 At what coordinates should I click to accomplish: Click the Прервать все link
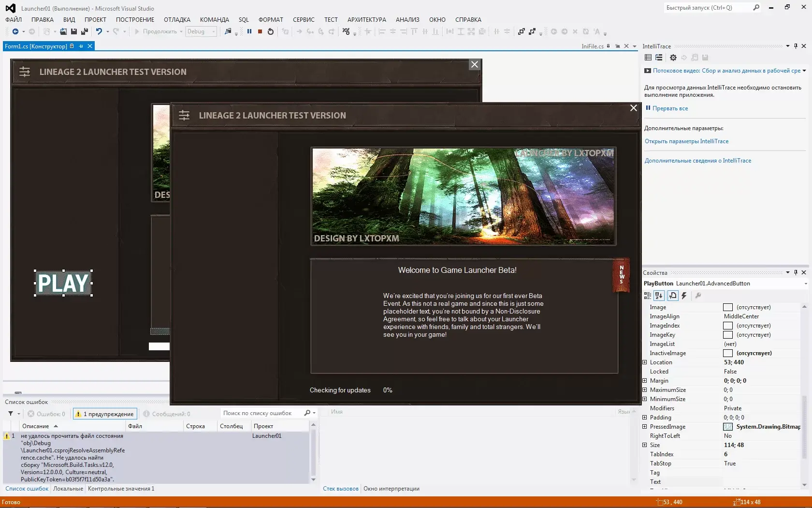pos(670,108)
